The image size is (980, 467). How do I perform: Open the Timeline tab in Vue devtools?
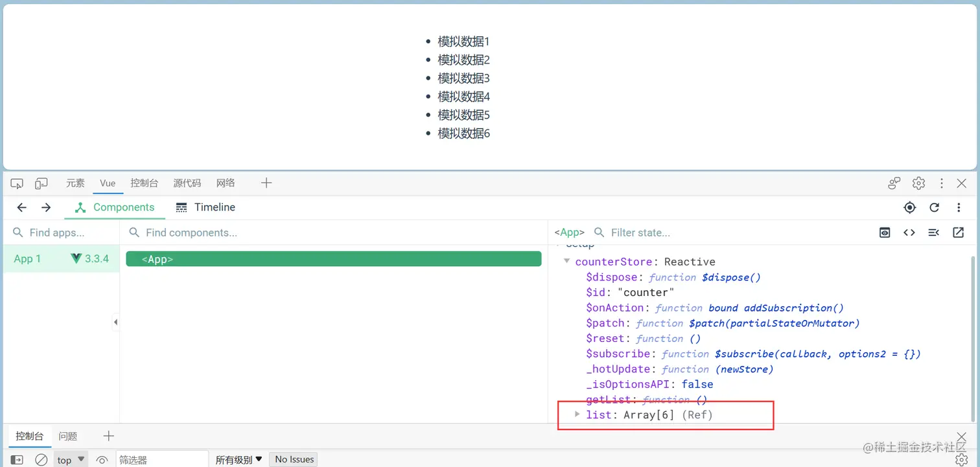(x=205, y=207)
